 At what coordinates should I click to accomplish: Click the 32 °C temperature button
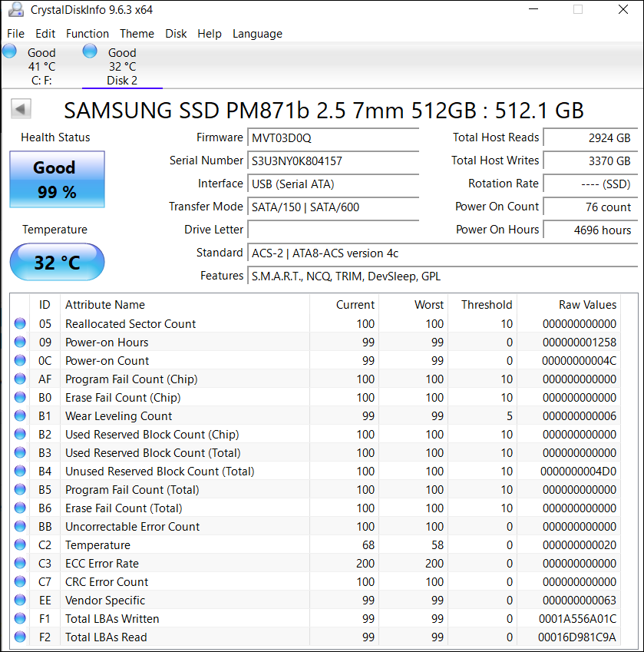[x=57, y=263]
